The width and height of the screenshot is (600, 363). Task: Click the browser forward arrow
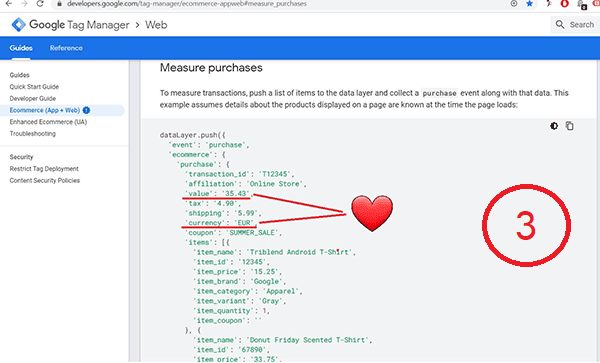(x=24, y=3)
